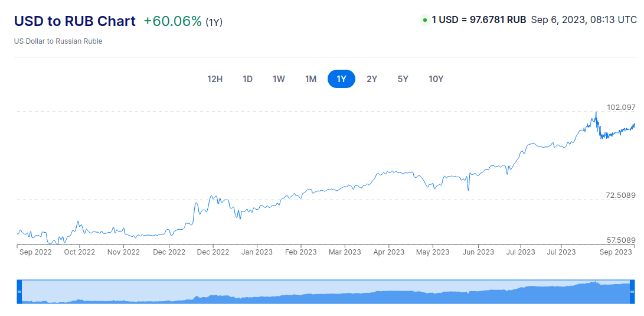Select the 10Y time range
The image size is (644, 316).
436,79
